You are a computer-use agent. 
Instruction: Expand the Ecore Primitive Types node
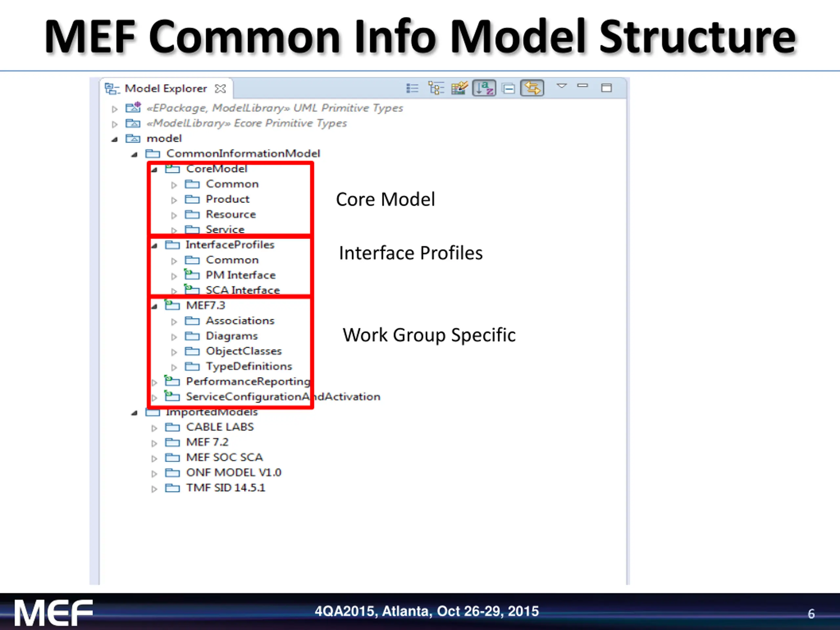[x=114, y=125]
